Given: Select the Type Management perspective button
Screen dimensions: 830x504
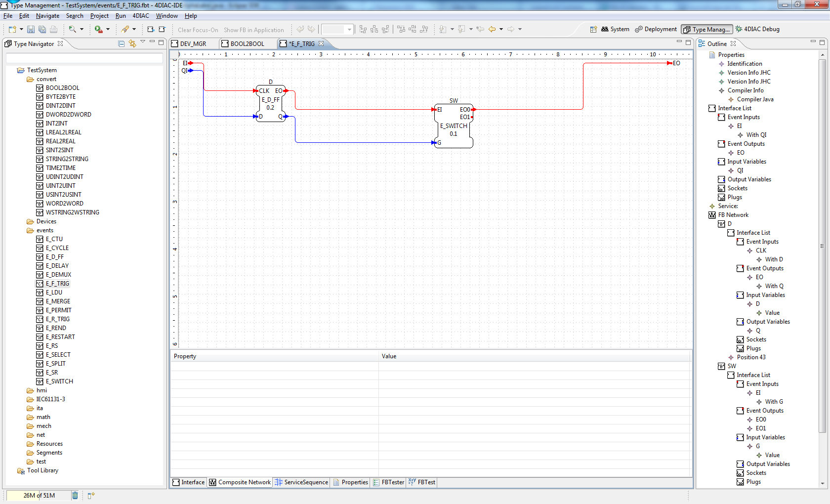Looking at the screenshot, I should point(706,29).
